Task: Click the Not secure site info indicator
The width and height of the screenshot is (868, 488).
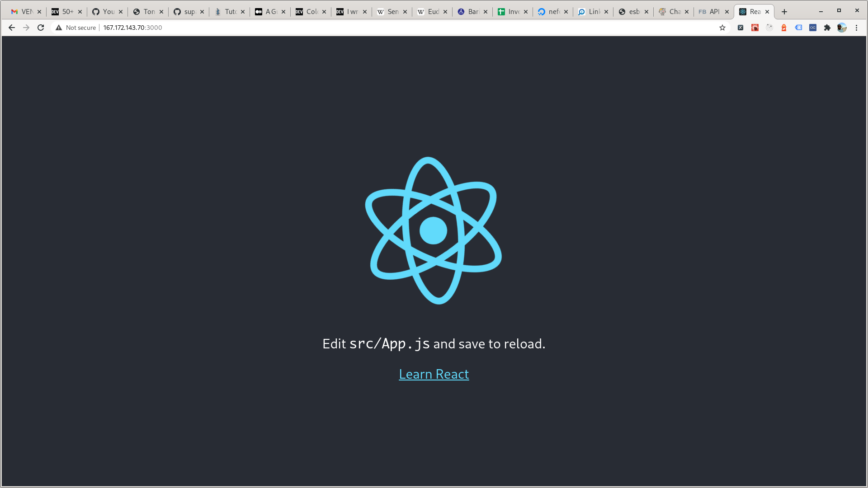Action: click(x=75, y=28)
